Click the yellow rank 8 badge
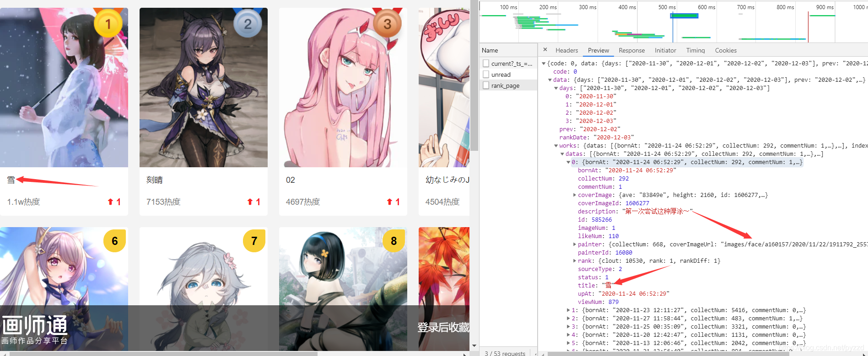The image size is (868, 356). point(394,240)
